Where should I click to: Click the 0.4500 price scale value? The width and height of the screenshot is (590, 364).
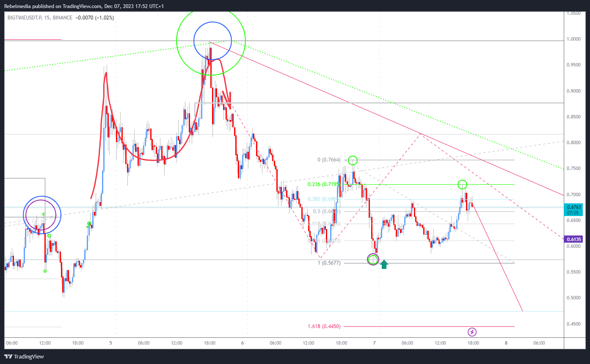pos(573,324)
